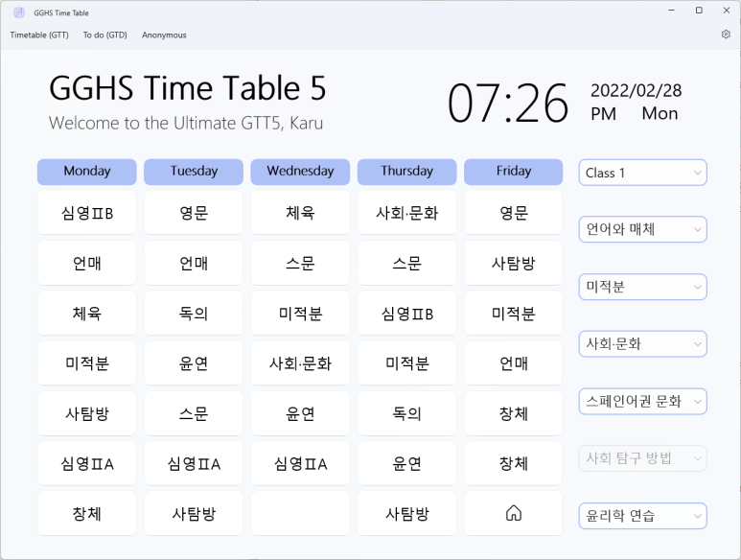This screenshot has width=741, height=560.
Task: Maximize the GGHS Time Table window
Action: pos(699,11)
